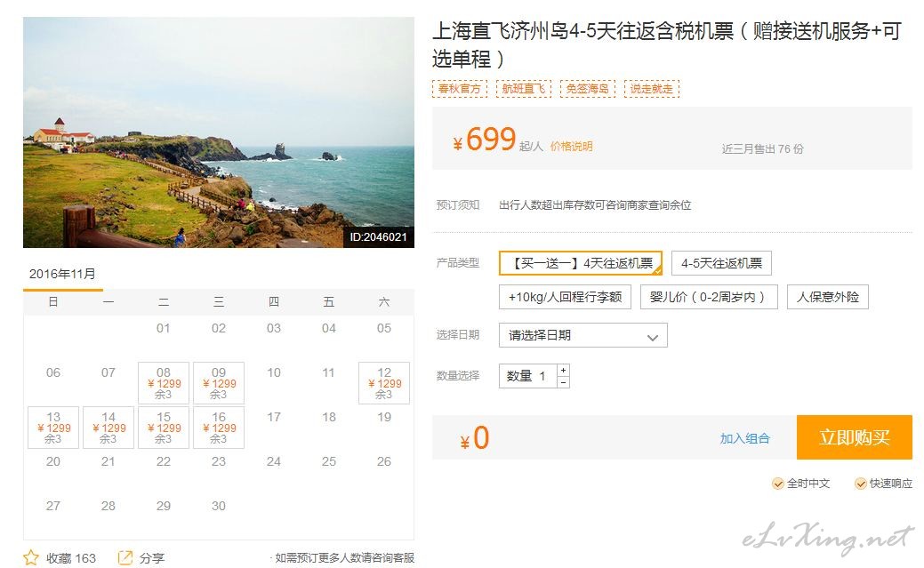This screenshot has width=924, height=568.
Task: Open the 请选择日期 date dropdown
Action: coord(583,335)
